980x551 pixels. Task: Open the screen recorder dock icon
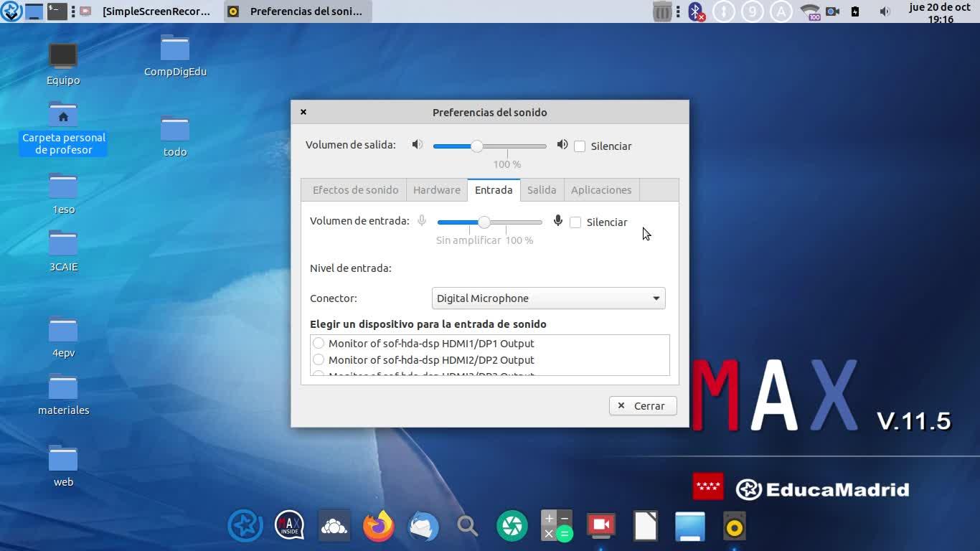(601, 527)
